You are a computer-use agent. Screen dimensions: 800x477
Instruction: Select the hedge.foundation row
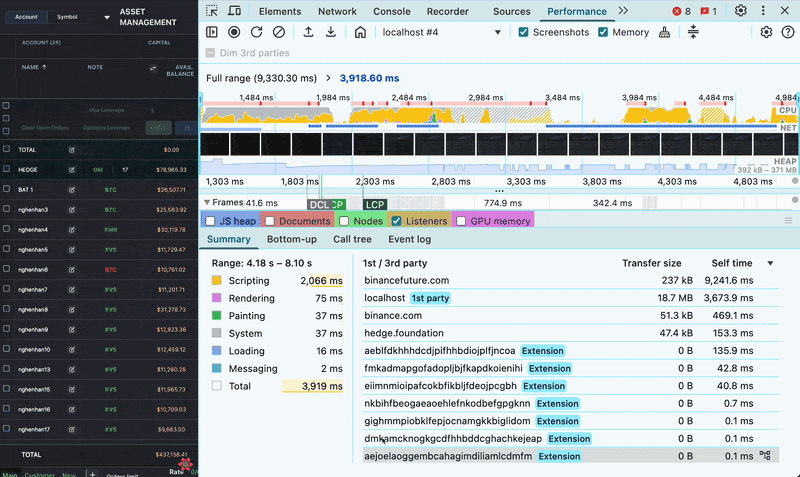click(570, 333)
